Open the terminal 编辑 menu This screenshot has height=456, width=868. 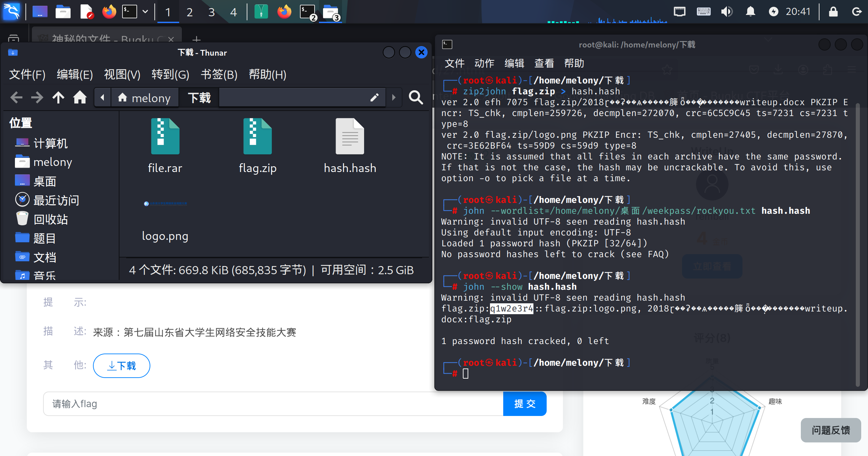coord(514,63)
